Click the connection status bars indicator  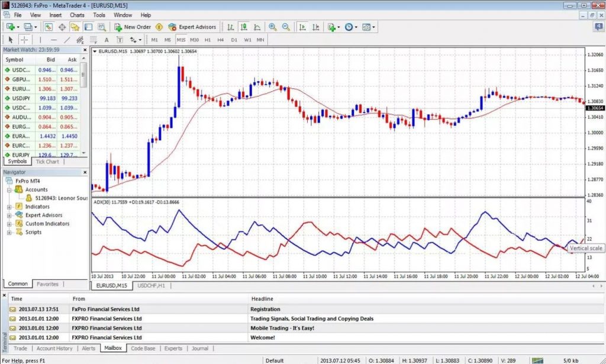(537, 360)
